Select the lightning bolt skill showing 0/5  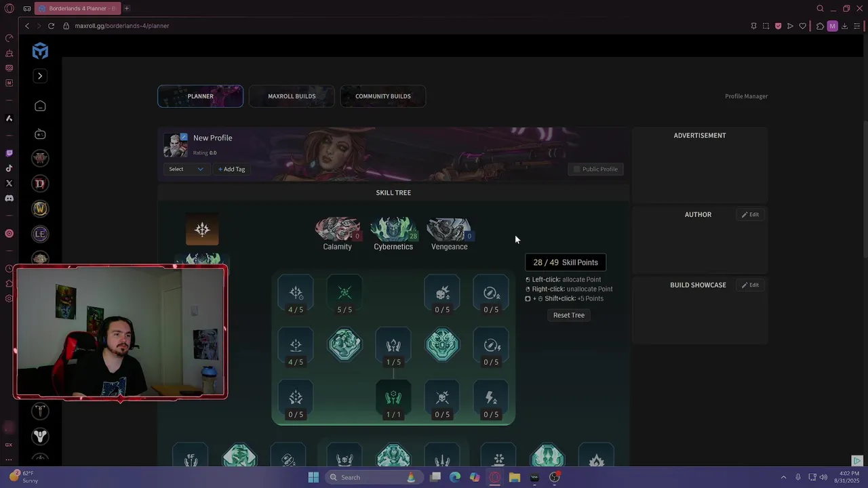pos(491,399)
